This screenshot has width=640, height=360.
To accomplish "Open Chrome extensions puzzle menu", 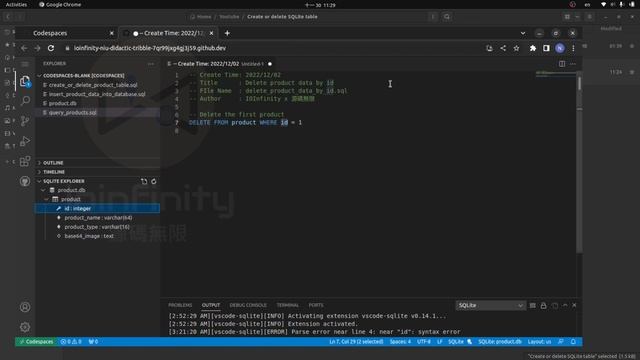I will (x=533, y=48).
